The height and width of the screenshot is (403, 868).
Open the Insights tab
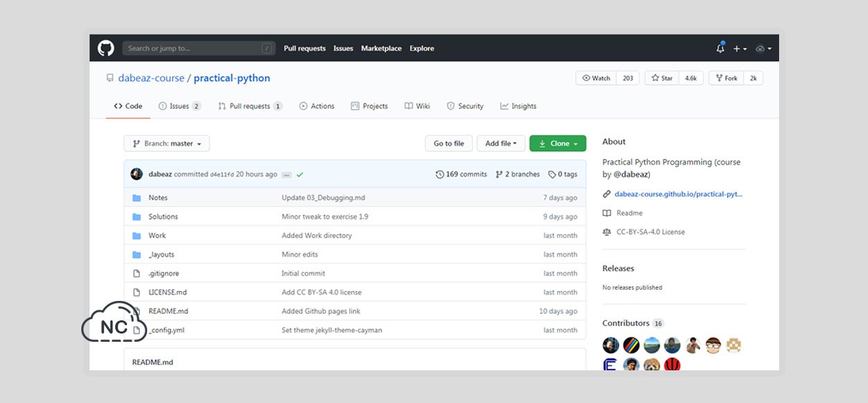click(x=518, y=106)
